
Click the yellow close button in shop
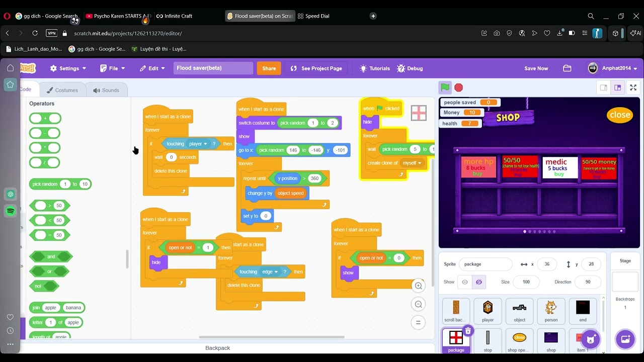(x=620, y=115)
